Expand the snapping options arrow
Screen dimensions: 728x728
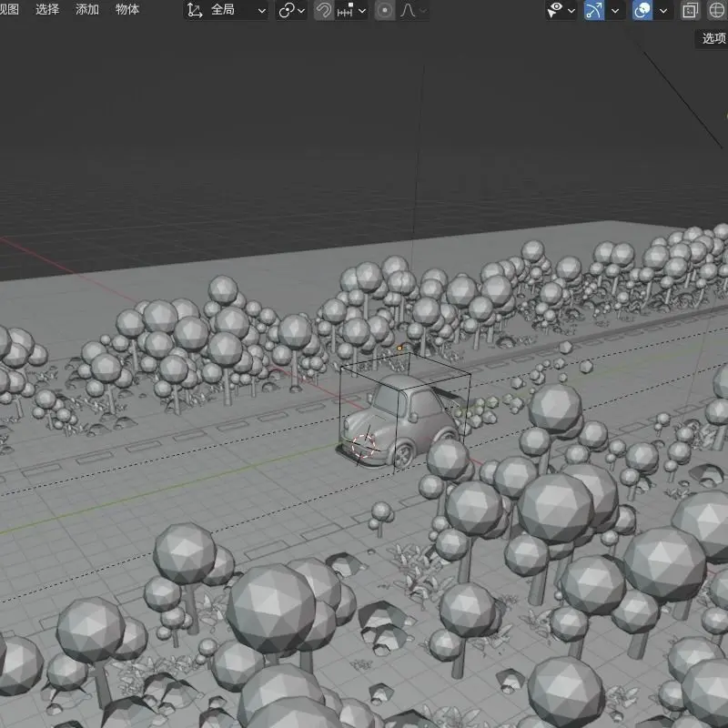pos(362,10)
